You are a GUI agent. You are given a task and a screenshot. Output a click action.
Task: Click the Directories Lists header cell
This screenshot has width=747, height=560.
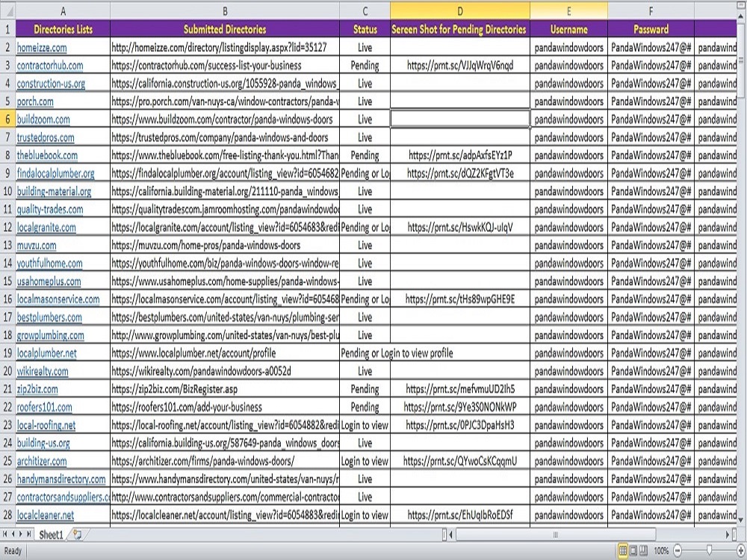tap(63, 29)
